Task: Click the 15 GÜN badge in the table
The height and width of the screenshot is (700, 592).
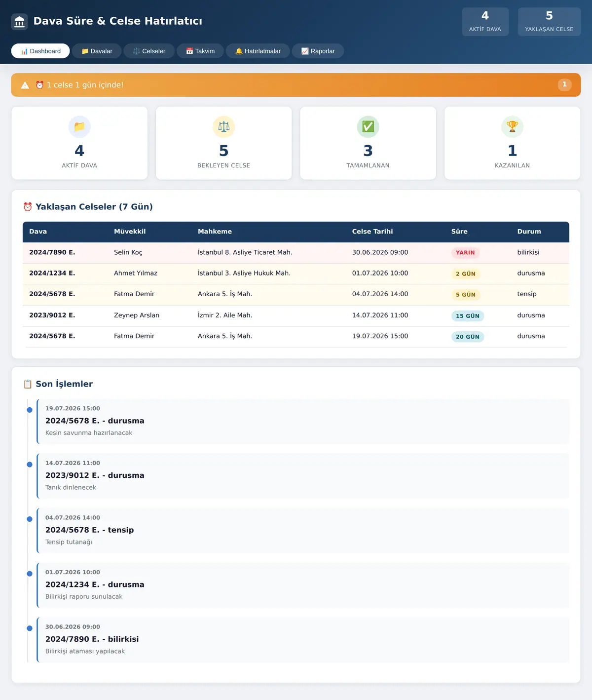Action: click(468, 316)
